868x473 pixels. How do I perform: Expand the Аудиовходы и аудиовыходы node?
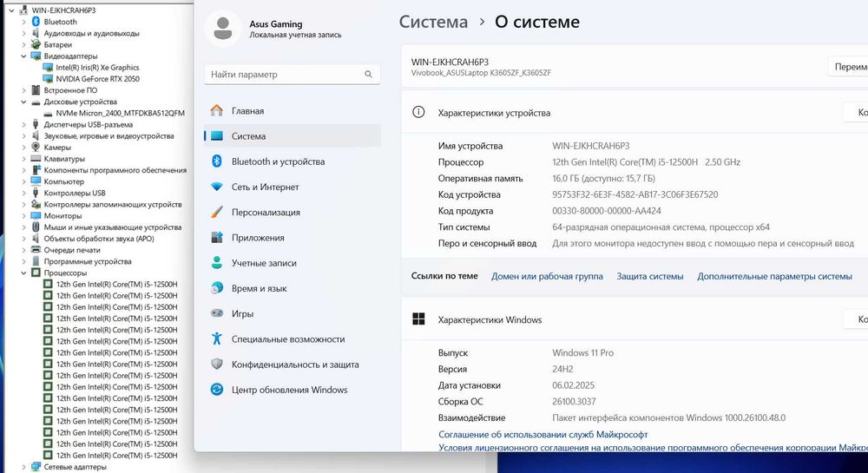[x=23, y=33]
